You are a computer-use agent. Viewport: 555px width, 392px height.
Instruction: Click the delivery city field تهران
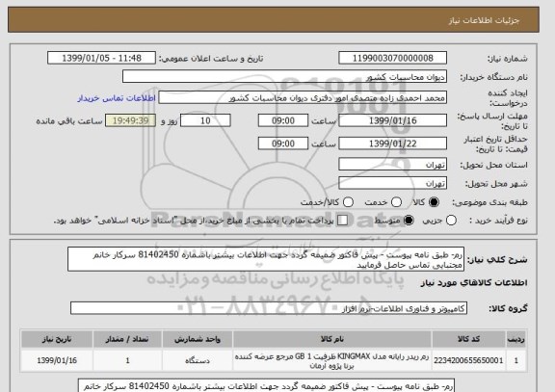(x=392, y=183)
